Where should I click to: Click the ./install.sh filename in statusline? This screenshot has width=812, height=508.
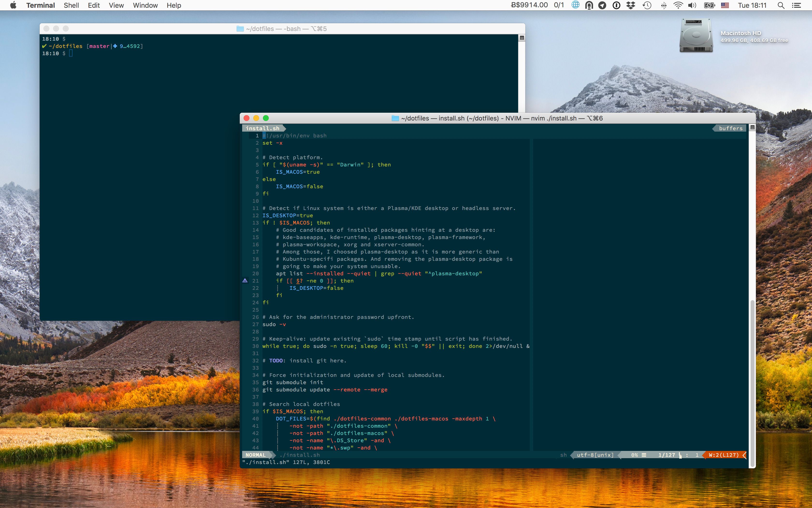tap(300, 455)
